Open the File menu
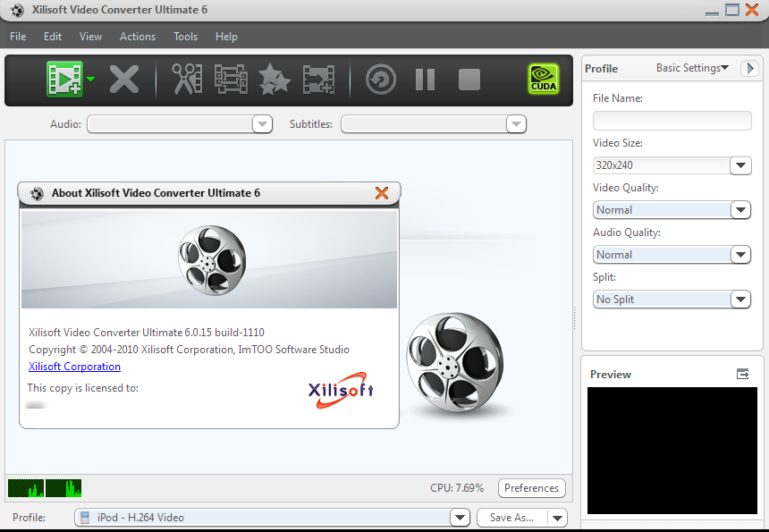The height and width of the screenshot is (532, 769). tap(18, 37)
